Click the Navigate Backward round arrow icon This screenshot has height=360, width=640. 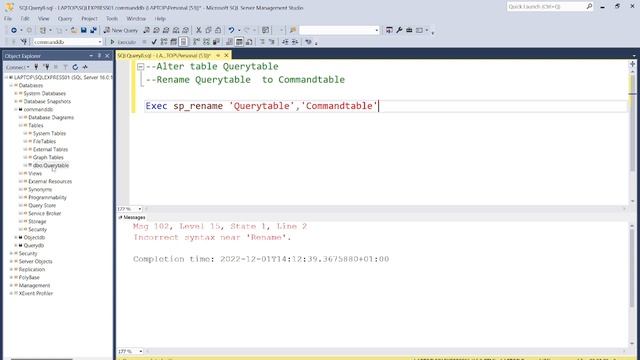(x=14, y=30)
